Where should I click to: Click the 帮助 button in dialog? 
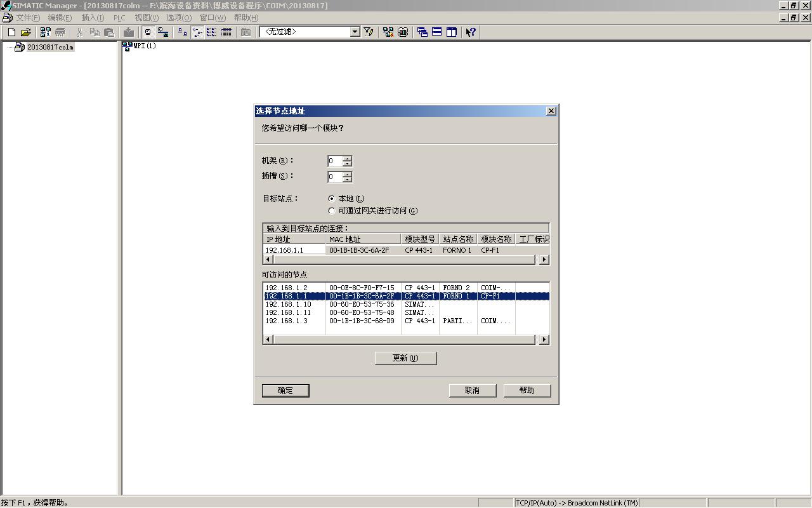527,391
